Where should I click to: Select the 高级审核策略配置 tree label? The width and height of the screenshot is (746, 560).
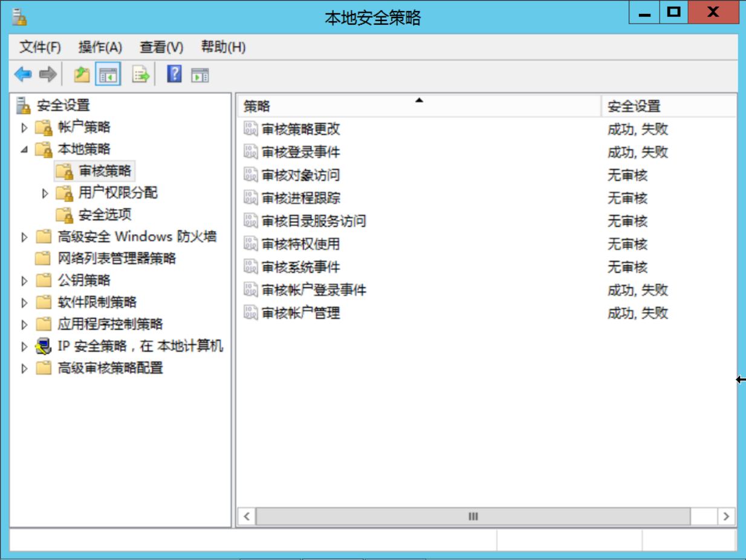110,368
